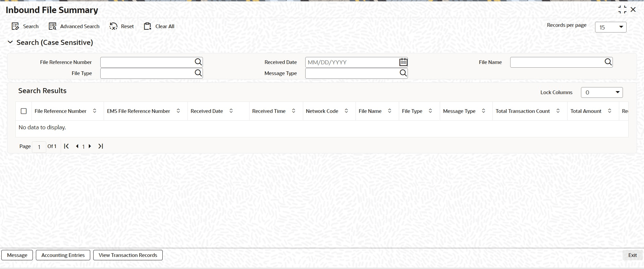Click the View Transaction Records button
This screenshot has width=644, height=269.
[x=128, y=255]
